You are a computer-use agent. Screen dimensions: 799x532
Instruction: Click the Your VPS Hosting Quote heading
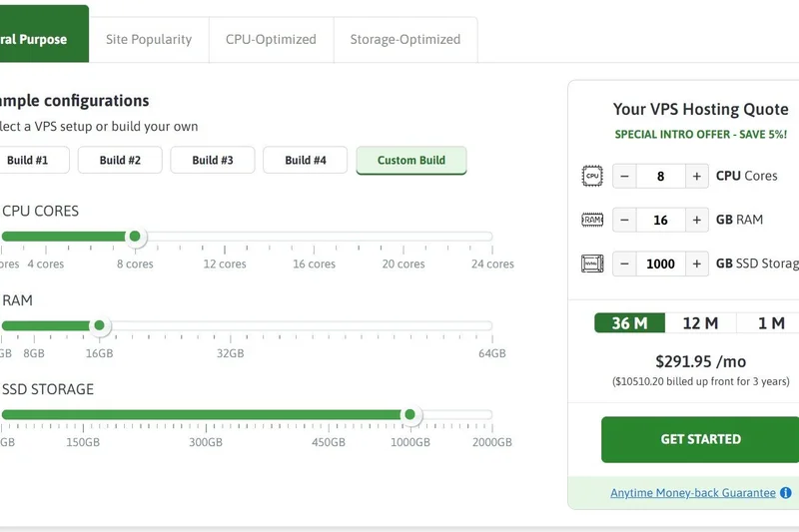[x=701, y=109]
